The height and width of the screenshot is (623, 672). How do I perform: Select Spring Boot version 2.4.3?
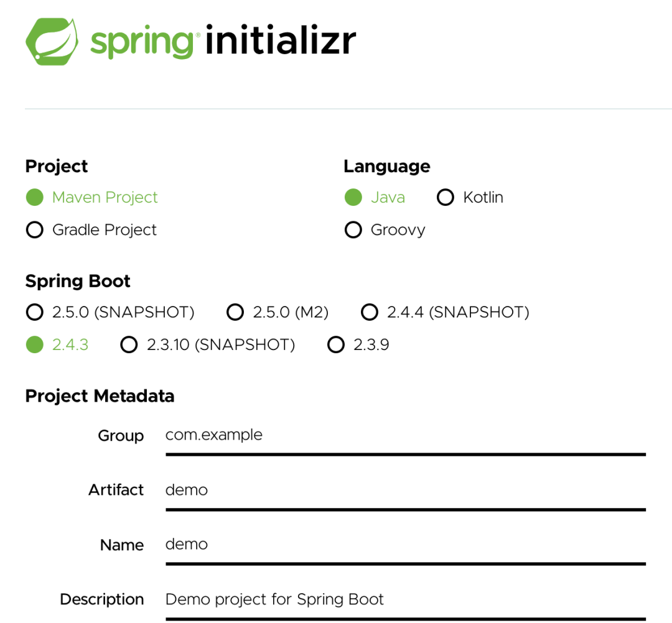pos(35,344)
